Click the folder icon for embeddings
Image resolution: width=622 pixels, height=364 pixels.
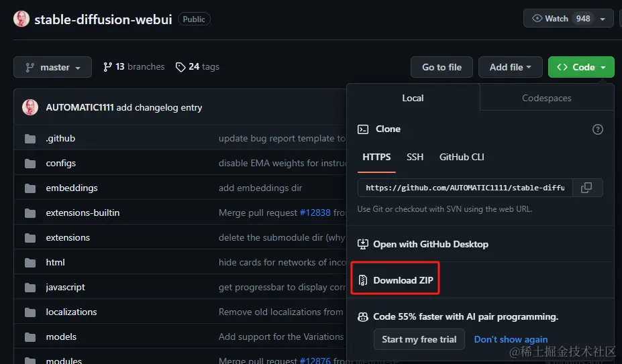click(30, 188)
